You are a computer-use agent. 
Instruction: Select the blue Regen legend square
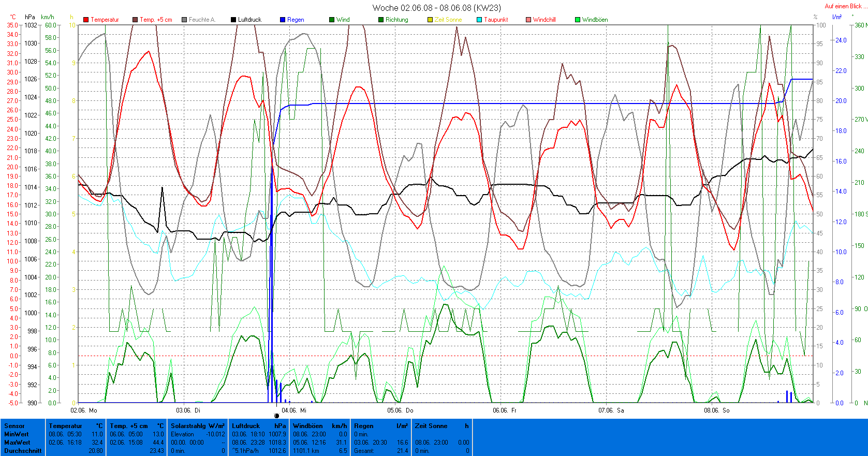(x=283, y=20)
